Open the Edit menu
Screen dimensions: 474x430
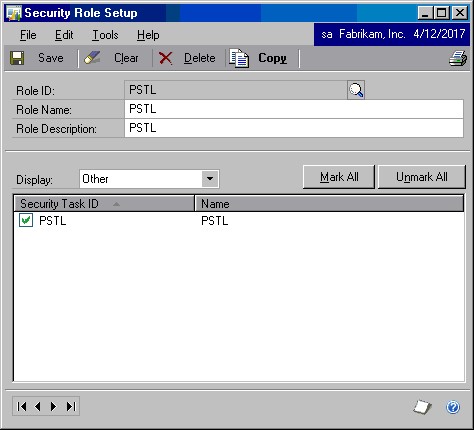click(x=64, y=35)
